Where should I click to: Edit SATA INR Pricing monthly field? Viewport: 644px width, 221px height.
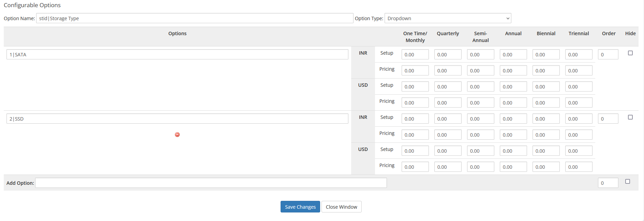(x=415, y=70)
